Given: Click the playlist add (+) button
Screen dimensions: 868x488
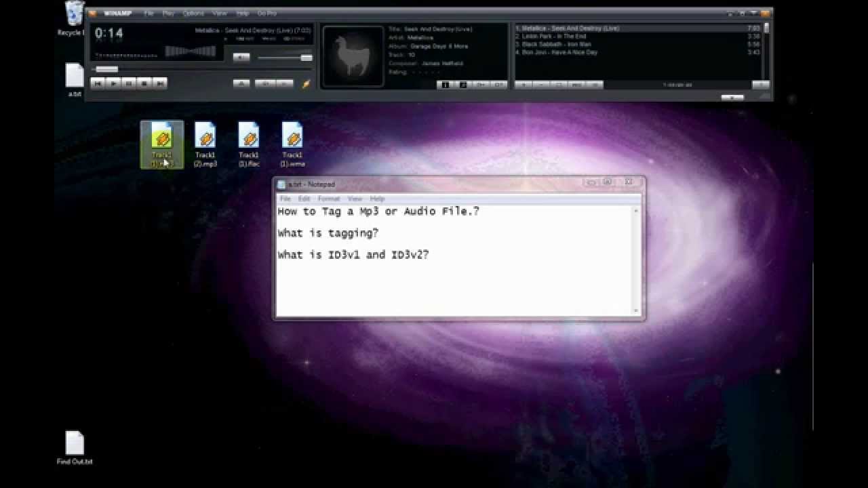Looking at the screenshot, I should pyautogui.click(x=524, y=85).
